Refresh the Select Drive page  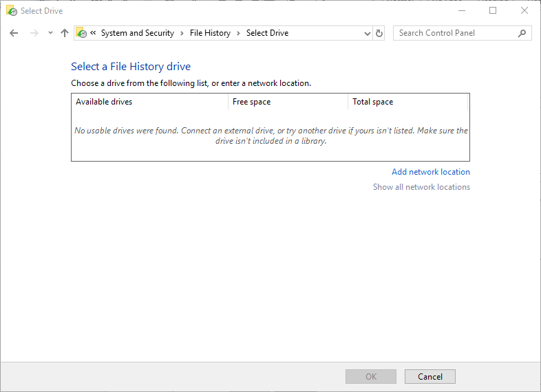379,34
